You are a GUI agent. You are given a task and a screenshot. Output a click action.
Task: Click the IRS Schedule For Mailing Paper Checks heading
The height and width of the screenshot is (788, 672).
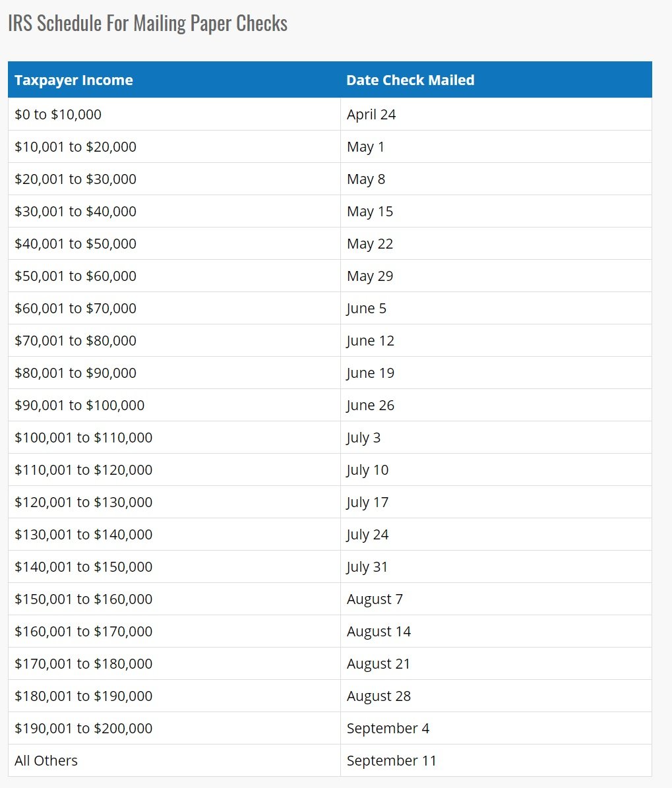coord(148,24)
